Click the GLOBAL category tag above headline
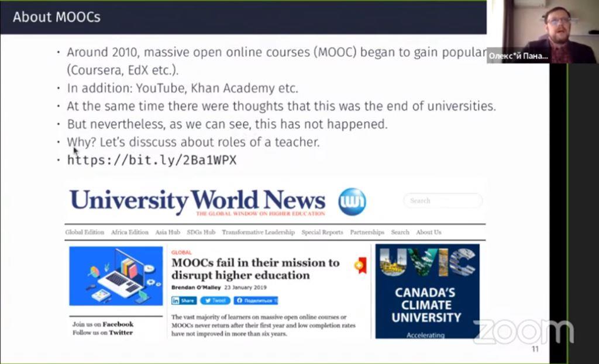599x364 pixels. (181, 252)
